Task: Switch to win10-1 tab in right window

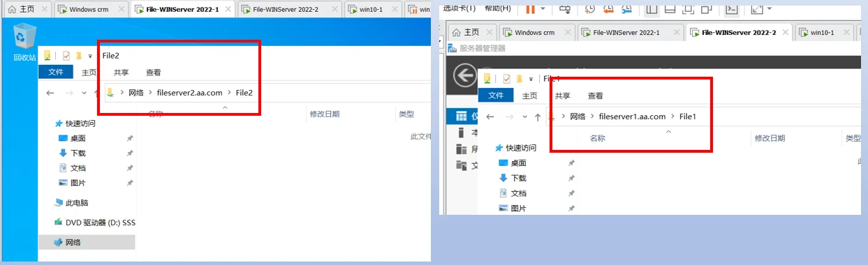Action: point(824,32)
